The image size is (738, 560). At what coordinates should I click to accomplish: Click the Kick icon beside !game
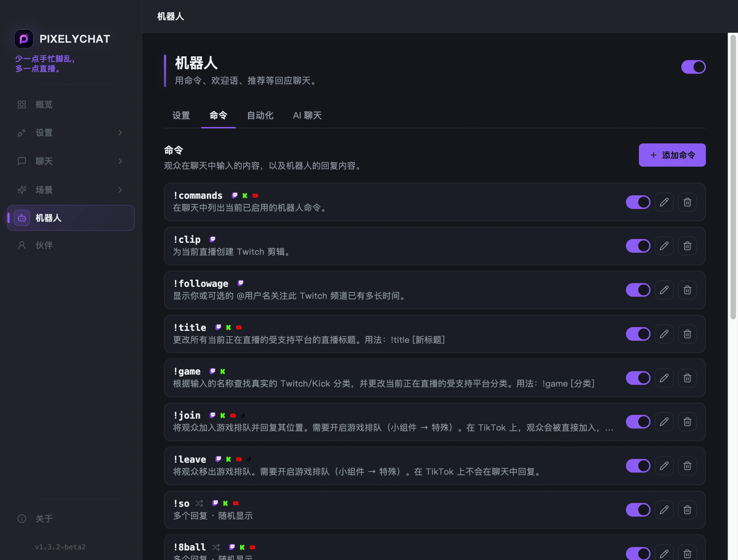pos(223,372)
